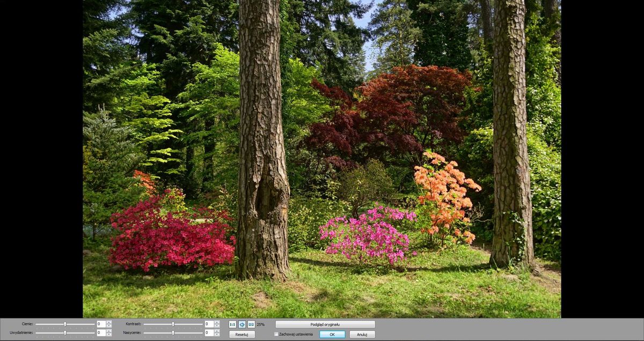The height and width of the screenshot is (341, 644).
Task: Click the Kontrast slider handle
Action: [173, 324]
